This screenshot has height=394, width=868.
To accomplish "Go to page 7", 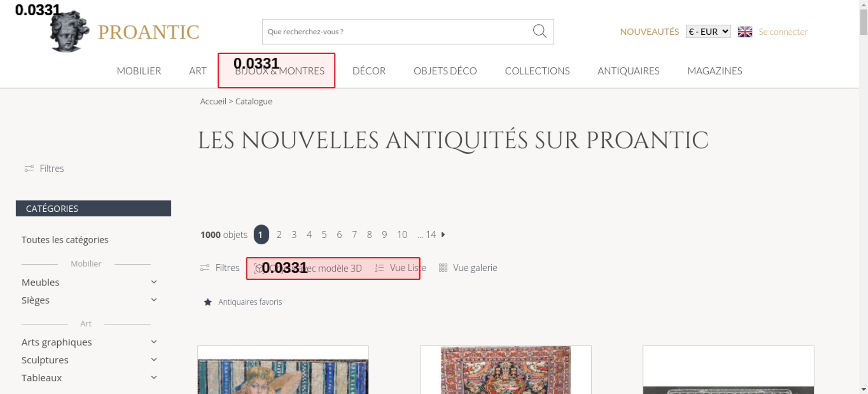I will coord(355,235).
